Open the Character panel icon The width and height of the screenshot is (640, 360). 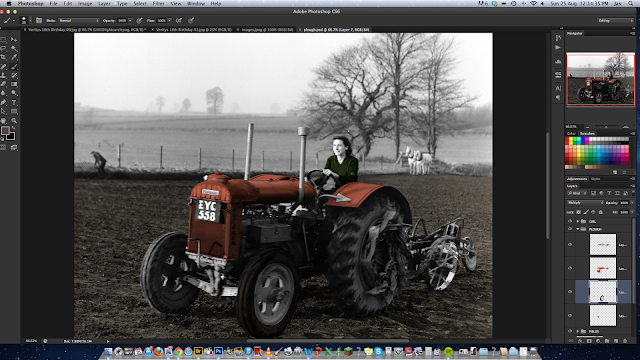click(x=558, y=88)
